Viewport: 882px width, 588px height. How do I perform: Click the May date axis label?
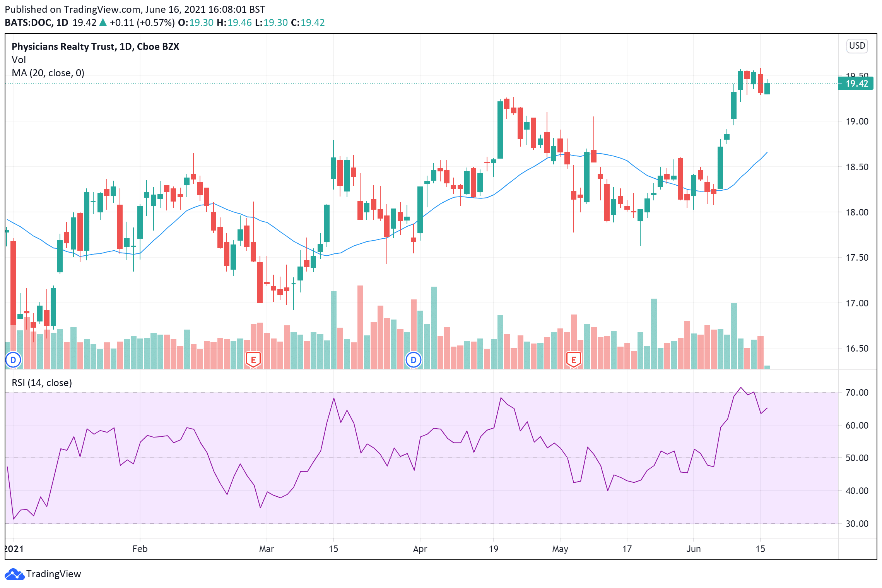click(560, 549)
